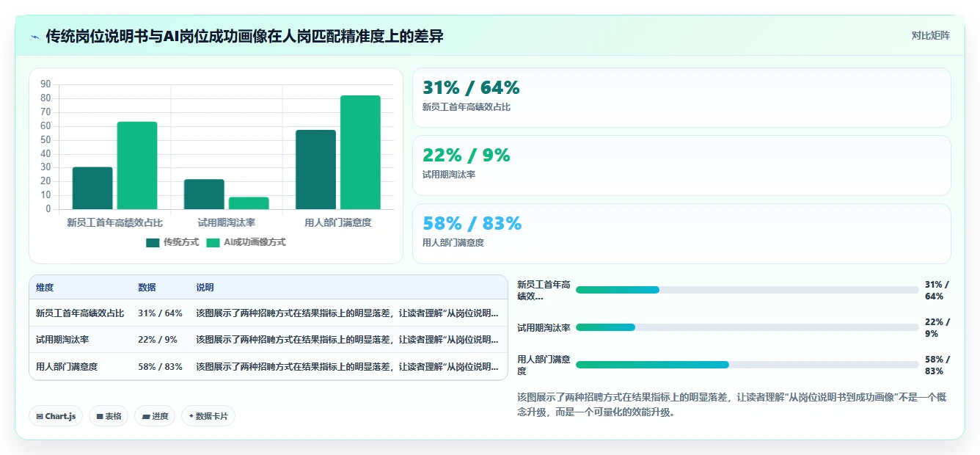Click the chart x-axis label 新员工首年高绩效占比

pyautogui.click(x=115, y=222)
